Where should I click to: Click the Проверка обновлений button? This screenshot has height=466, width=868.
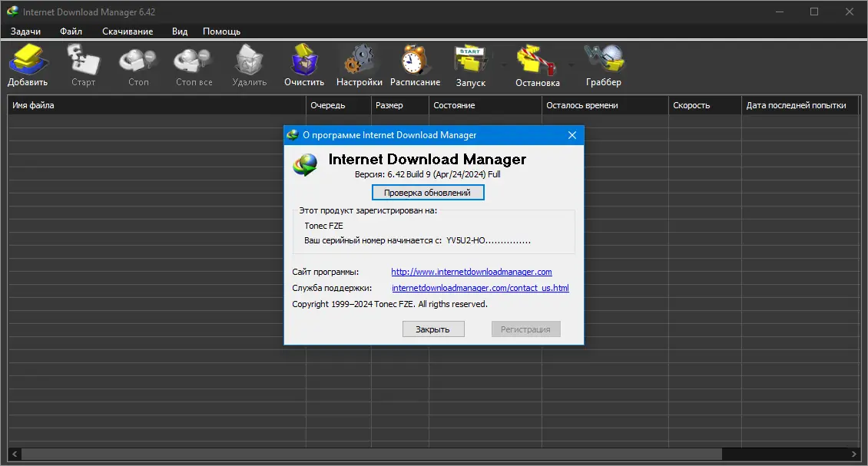tap(428, 192)
